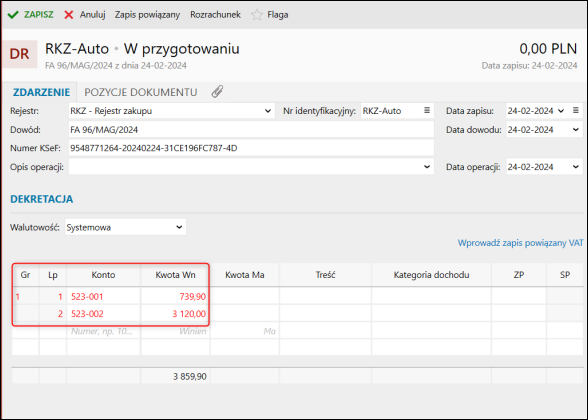The height and width of the screenshot is (420, 588).
Task: Click the Dowód field FA 96/MAG/2024
Action: coord(251,130)
